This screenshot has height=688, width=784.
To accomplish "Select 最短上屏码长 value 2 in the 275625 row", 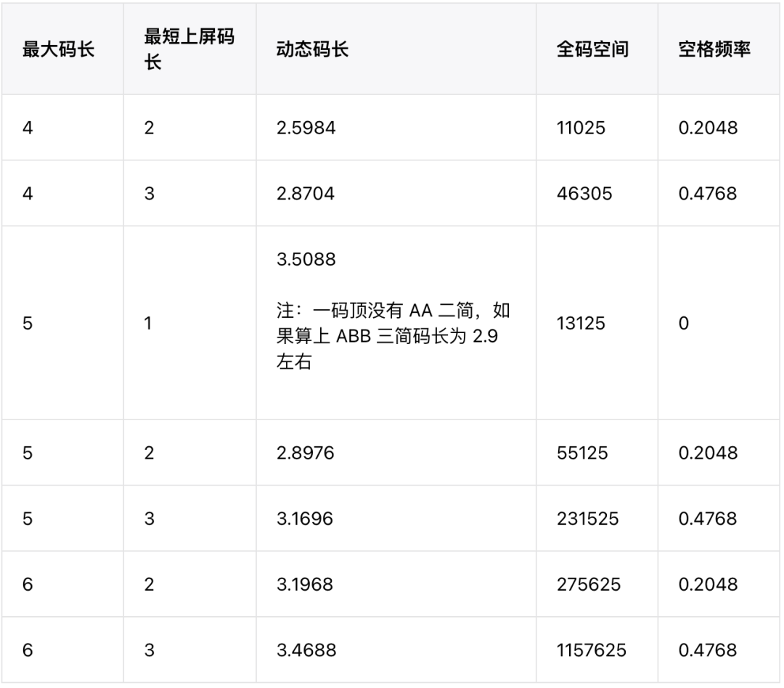I will pos(149,584).
